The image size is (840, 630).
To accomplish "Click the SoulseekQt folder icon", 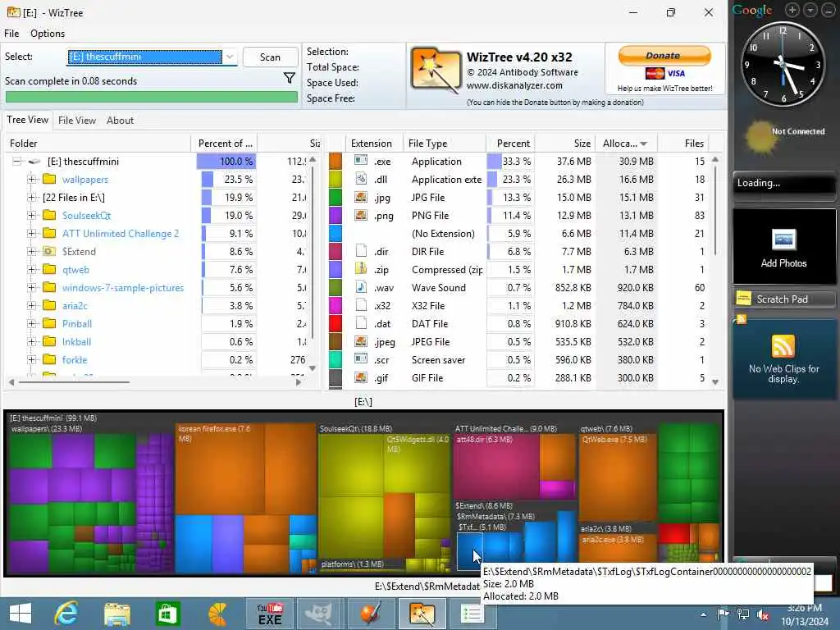I will point(49,215).
